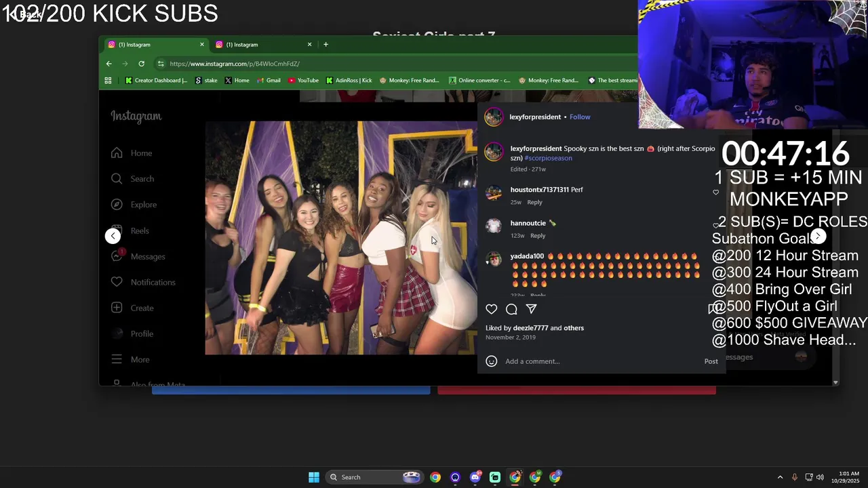The image size is (868, 488).
Task: Open Reels from the Instagram sidebar
Action: click(130, 230)
